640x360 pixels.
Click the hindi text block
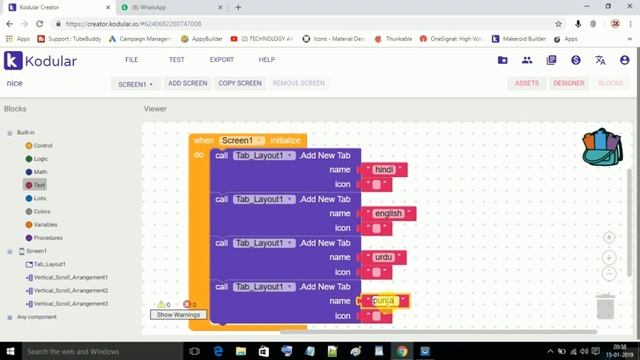point(384,170)
